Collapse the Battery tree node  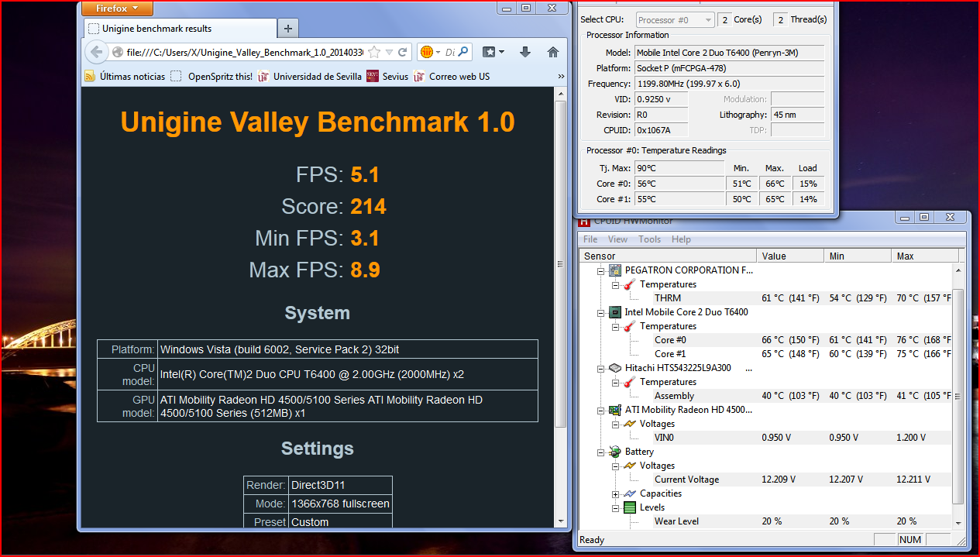pyautogui.click(x=600, y=452)
